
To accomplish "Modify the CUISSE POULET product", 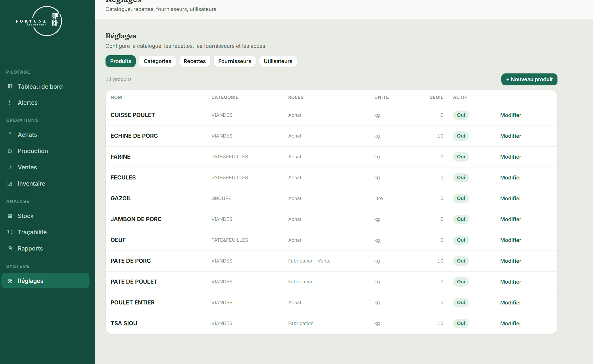I will tap(510, 115).
